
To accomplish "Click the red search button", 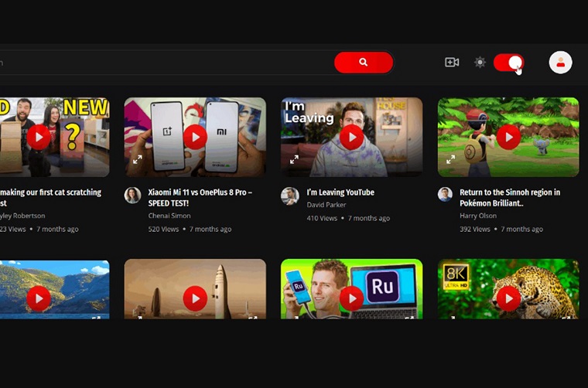I will (x=364, y=62).
